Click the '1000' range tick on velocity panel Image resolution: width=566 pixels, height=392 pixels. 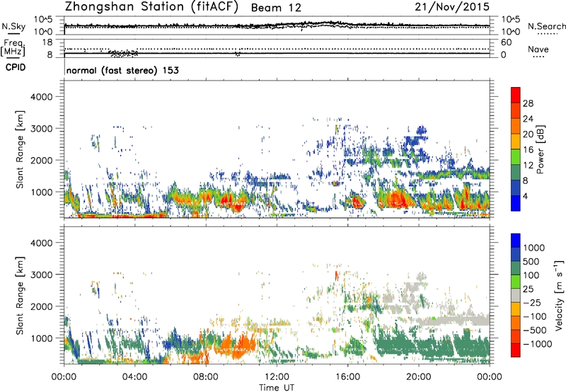(x=42, y=338)
